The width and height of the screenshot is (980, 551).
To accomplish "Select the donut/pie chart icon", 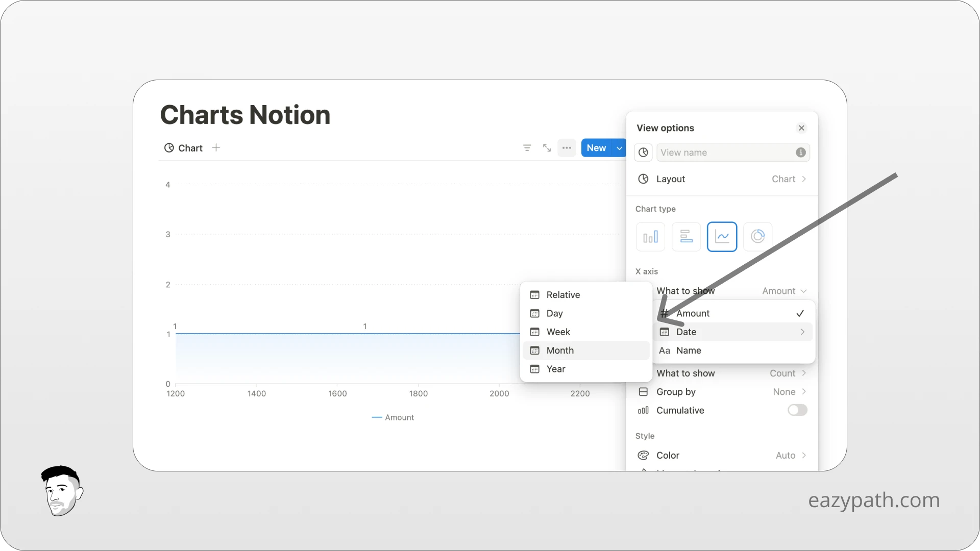I will (757, 236).
